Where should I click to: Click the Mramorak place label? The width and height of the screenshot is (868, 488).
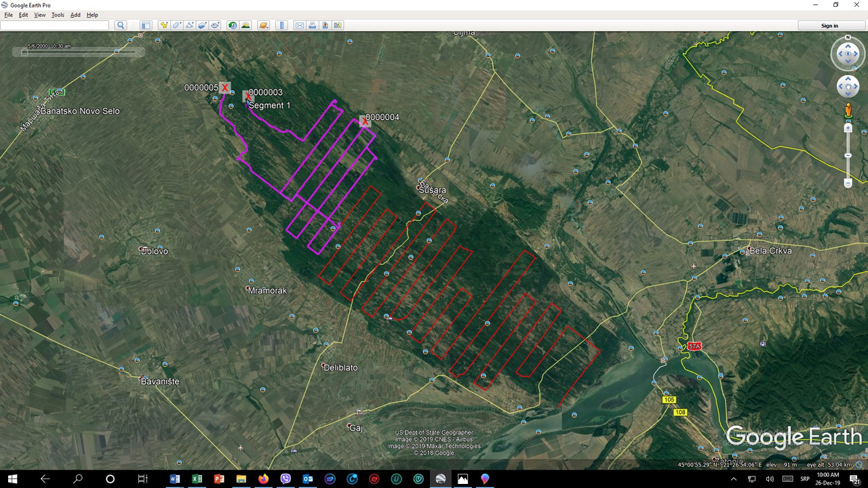coord(267,290)
